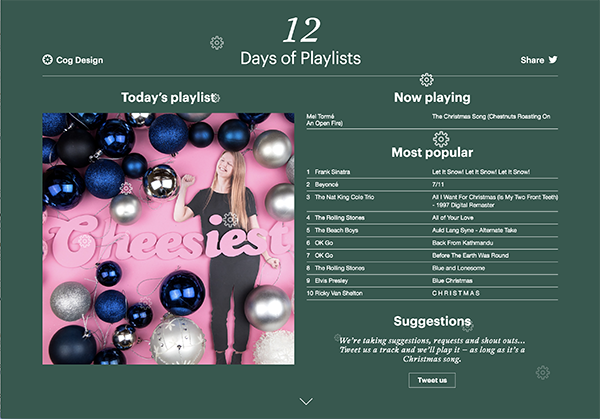
Task: Select Back From Kathmandu track
Action: [463, 243]
